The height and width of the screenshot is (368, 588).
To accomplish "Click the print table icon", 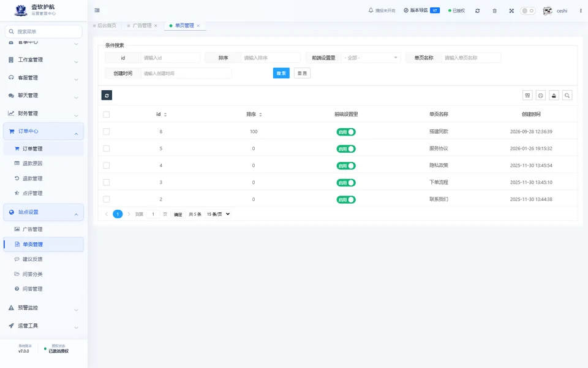I will [541, 96].
